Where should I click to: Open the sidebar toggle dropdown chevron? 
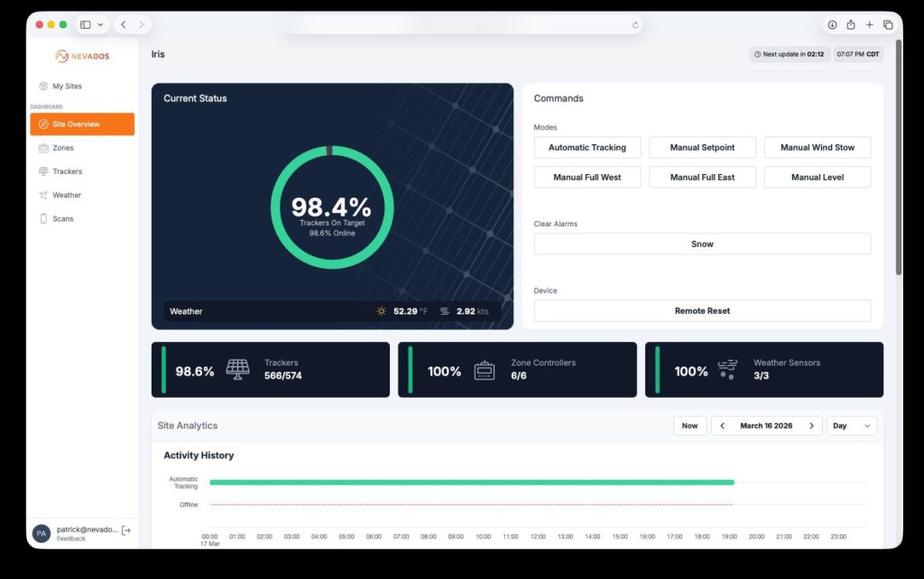pyautogui.click(x=99, y=24)
